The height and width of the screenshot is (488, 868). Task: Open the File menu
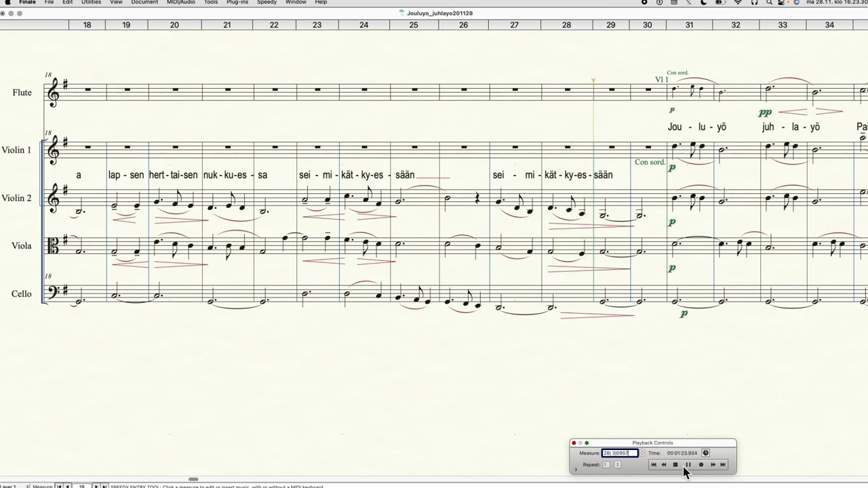50,3
